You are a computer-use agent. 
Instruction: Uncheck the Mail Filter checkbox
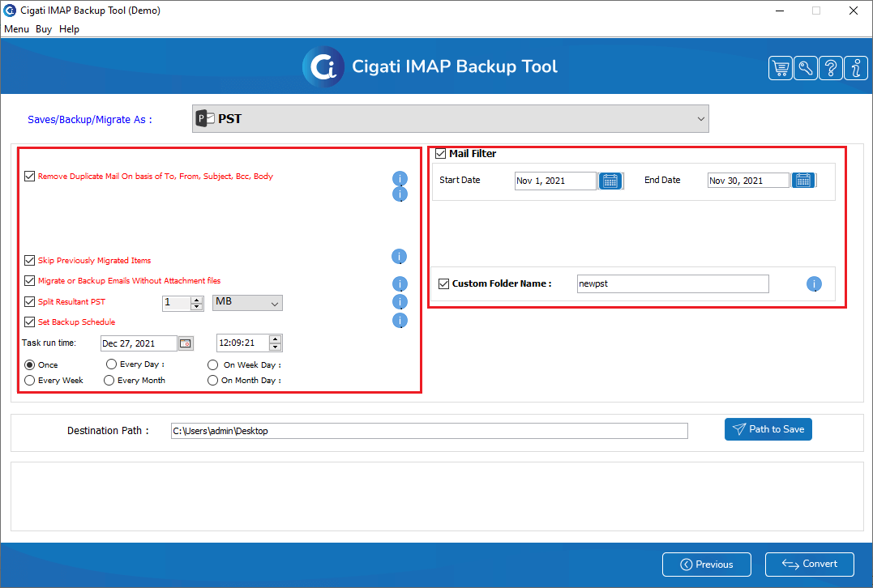[x=440, y=154]
